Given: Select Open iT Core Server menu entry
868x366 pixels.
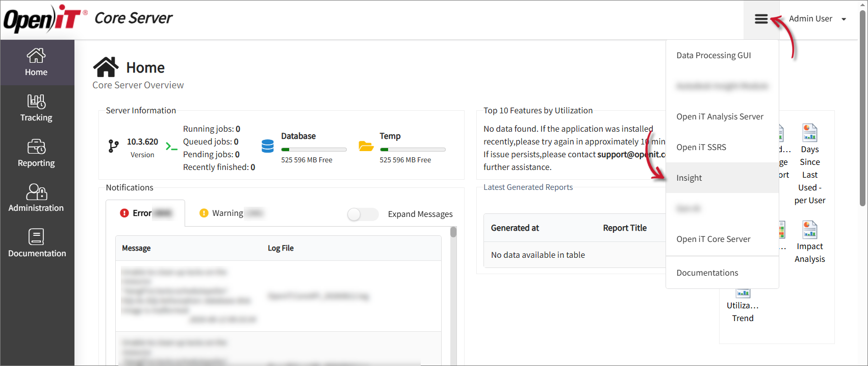Looking at the screenshot, I should pyautogui.click(x=722, y=239).
